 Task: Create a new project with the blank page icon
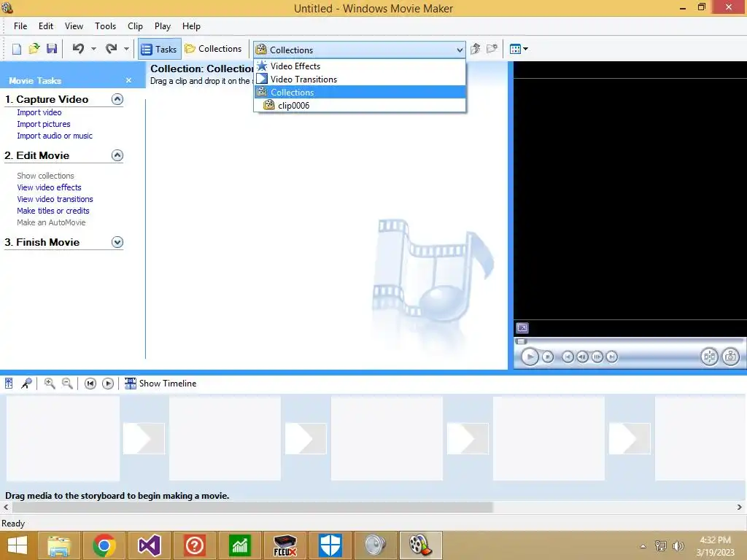click(x=17, y=49)
